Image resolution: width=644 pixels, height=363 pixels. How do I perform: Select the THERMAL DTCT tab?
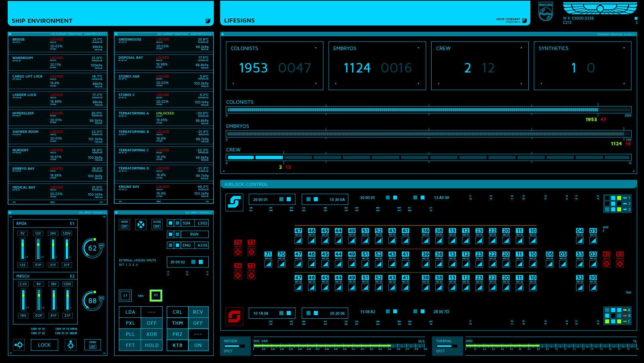click(x=447, y=346)
